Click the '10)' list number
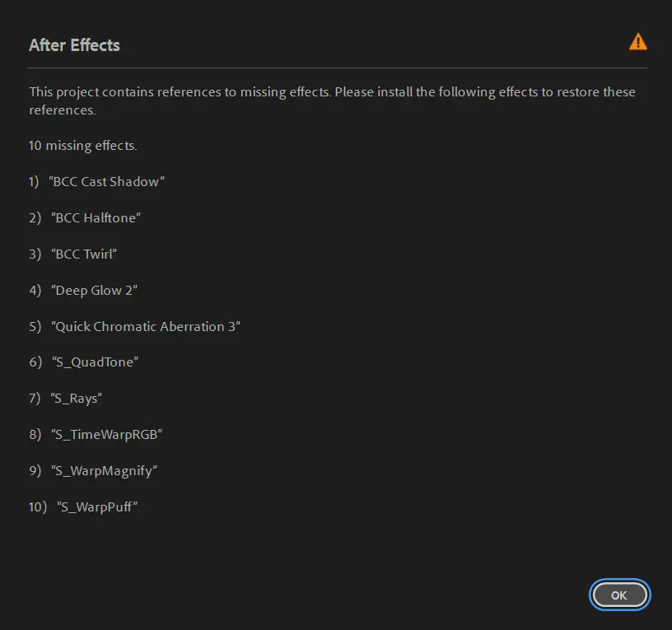The image size is (672, 630). pyautogui.click(x=38, y=507)
